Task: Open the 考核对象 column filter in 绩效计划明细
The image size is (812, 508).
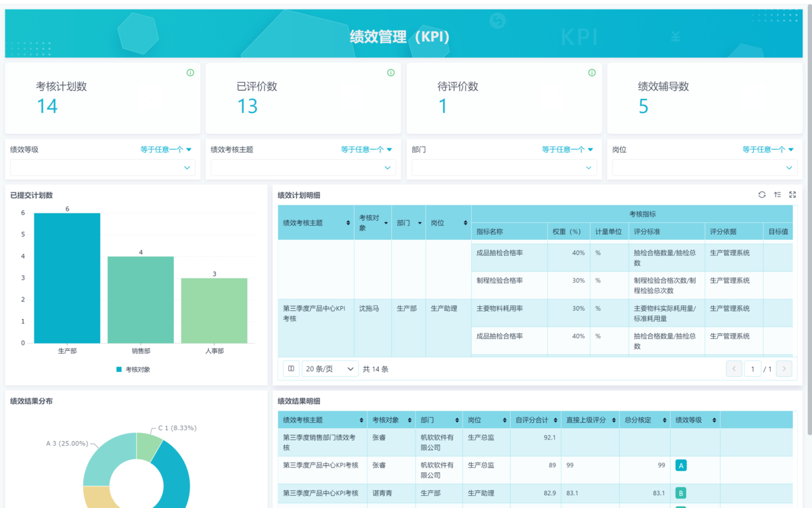Action: pyautogui.click(x=386, y=223)
